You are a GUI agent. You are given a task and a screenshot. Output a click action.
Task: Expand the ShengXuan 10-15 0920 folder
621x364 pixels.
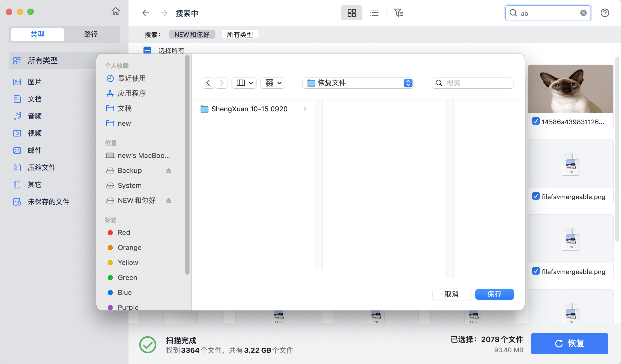(305, 109)
